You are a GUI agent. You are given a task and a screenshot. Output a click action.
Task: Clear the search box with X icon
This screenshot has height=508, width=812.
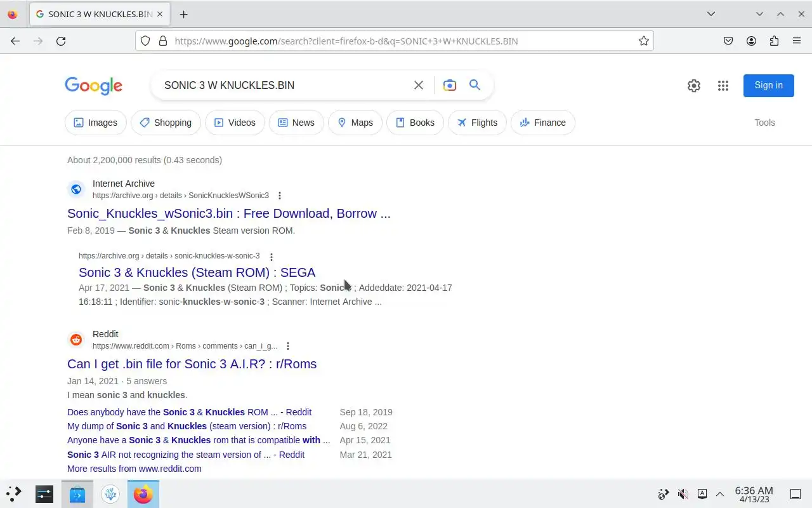tap(419, 85)
